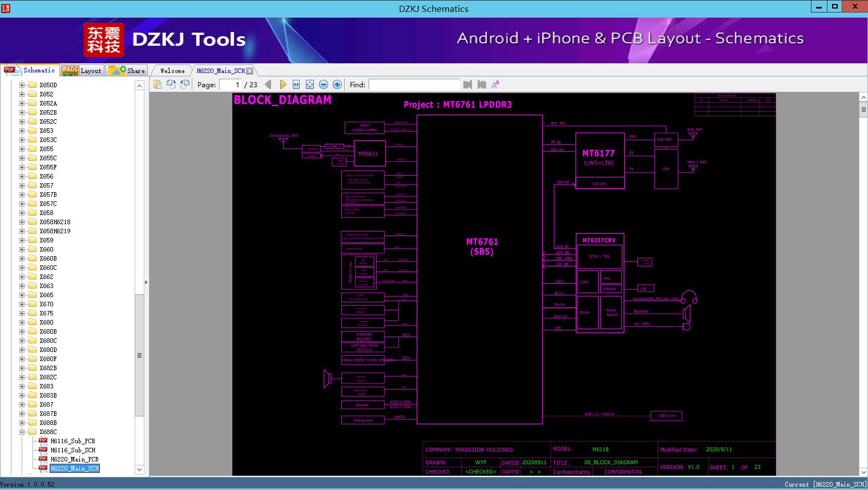The image size is (868, 490).
Task: Switch to the Layout tab
Action: coord(82,71)
